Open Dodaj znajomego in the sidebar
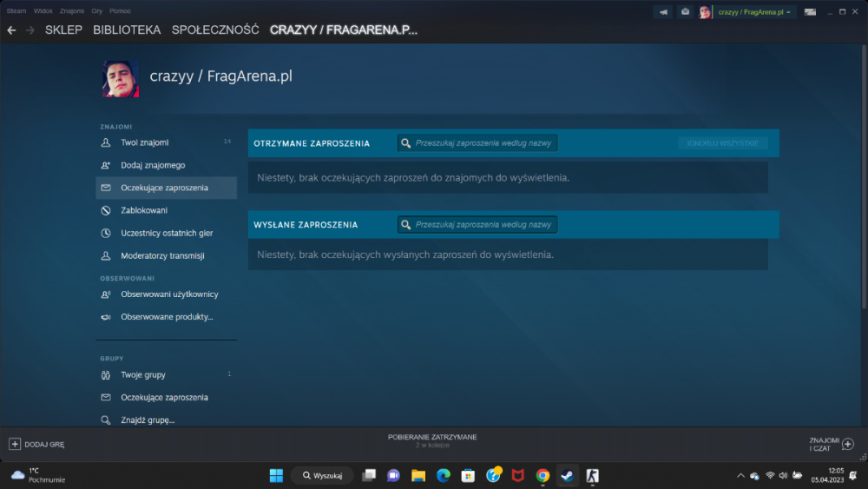This screenshot has width=868, height=489. coord(153,165)
